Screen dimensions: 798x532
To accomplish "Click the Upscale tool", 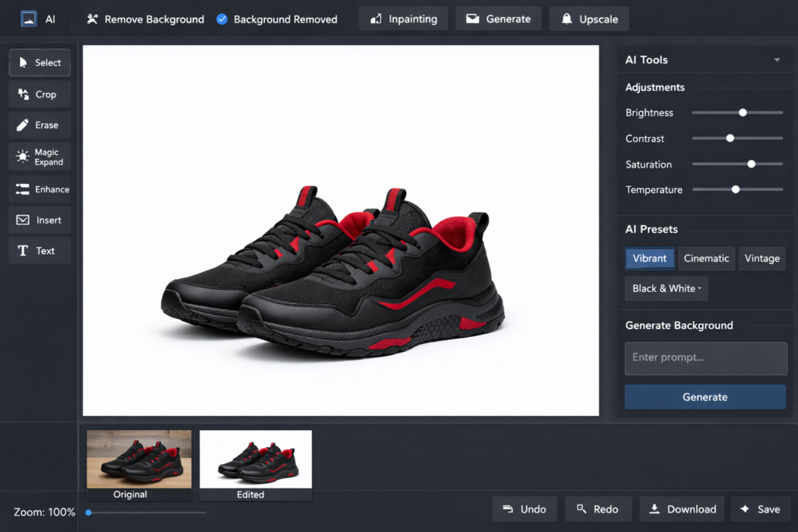I will tap(588, 18).
